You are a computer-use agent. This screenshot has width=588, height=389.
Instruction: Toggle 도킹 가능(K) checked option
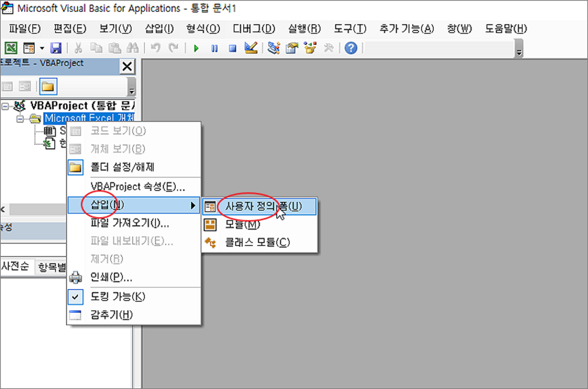click(x=134, y=297)
